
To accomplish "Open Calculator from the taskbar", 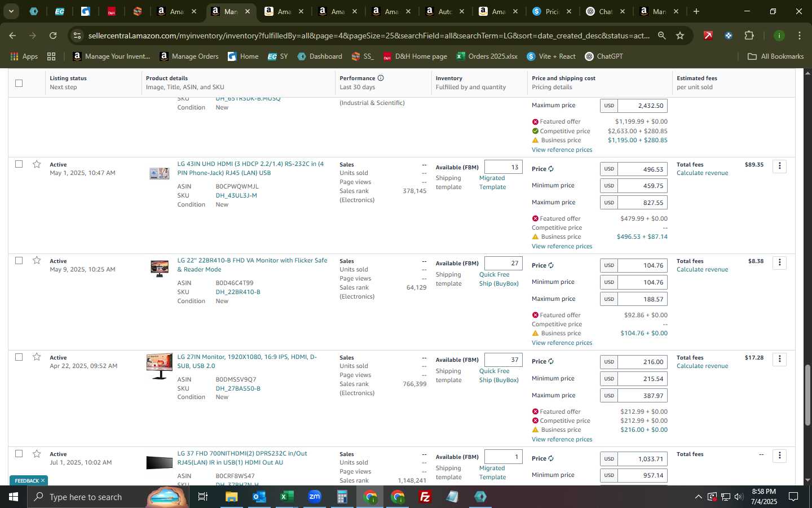I will point(342,497).
